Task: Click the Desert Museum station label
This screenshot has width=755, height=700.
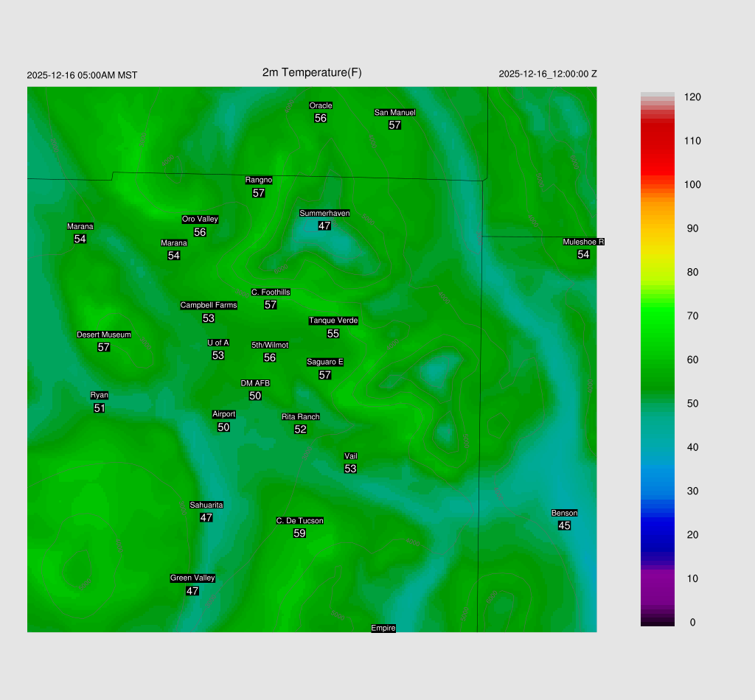Action: tap(104, 335)
